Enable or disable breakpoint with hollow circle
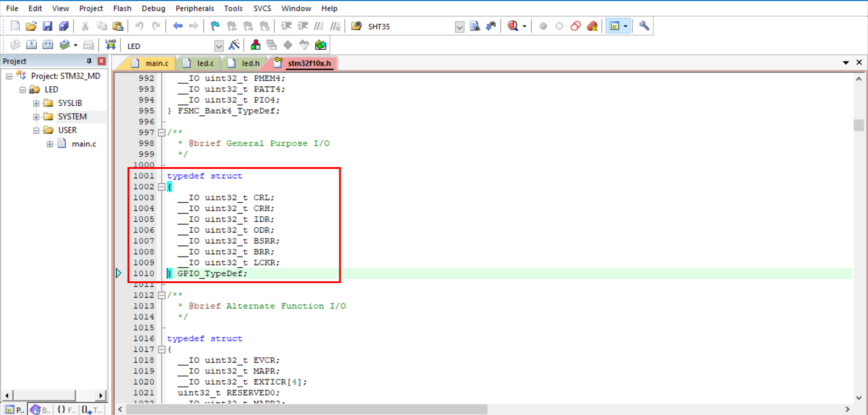The image size is (868, 415). pyautogui.click(x=559, y=26)
